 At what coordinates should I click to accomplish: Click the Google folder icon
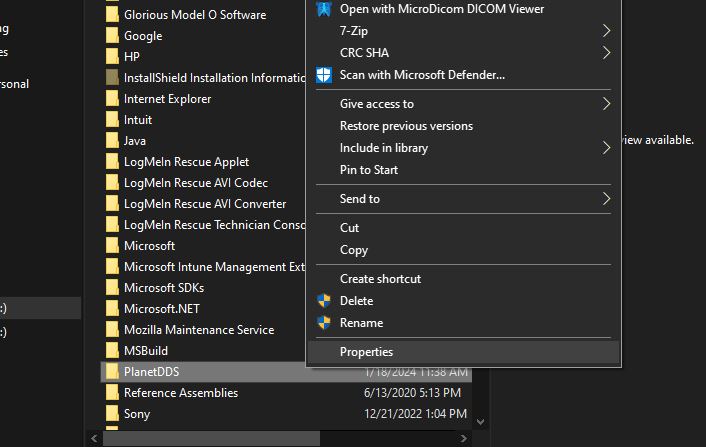coord(112,36)
